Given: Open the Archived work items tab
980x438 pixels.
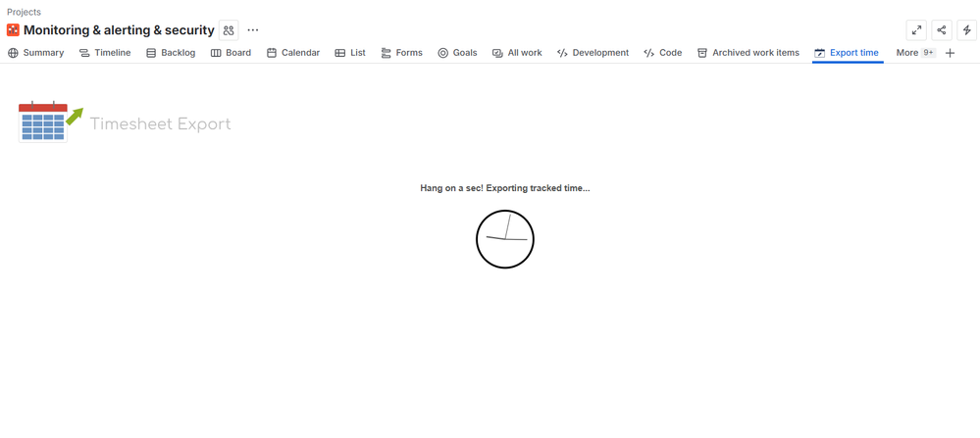Looking at the screenshot, I should [748, 53].
